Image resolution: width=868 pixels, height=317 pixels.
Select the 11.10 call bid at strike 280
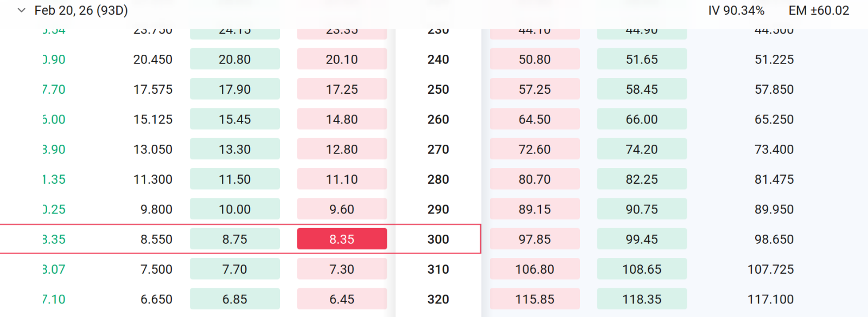(x=342, y=179)
